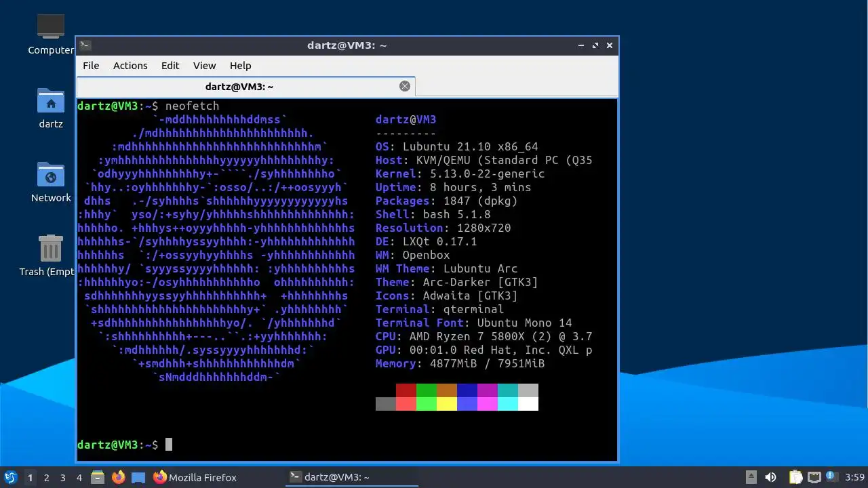Click the 'Host: KVM/QEMU' line
Image resolution: width=868 pixels, height=488 pixels.
point(484,160)
